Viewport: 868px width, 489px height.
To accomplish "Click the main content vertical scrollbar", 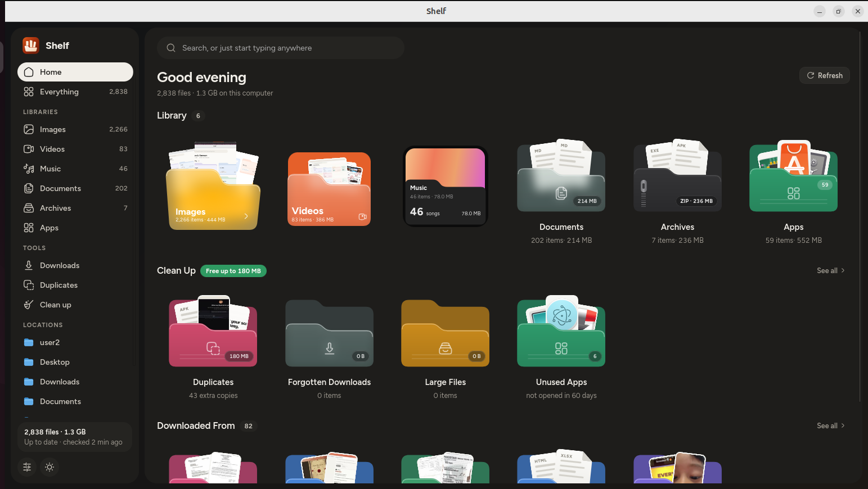I will [x=860, y=216].
